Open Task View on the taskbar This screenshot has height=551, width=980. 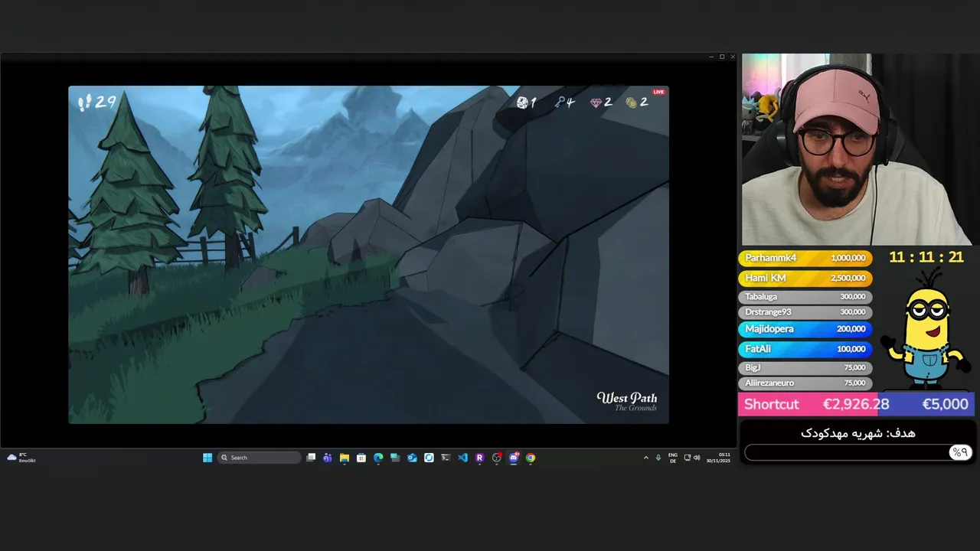(311, 458)
